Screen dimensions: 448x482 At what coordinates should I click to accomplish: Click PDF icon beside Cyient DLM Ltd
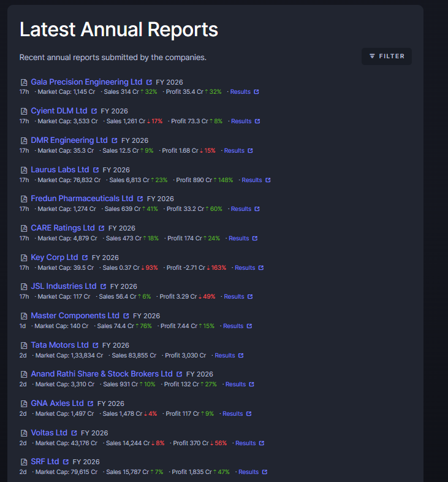click(x=24, y=111)
